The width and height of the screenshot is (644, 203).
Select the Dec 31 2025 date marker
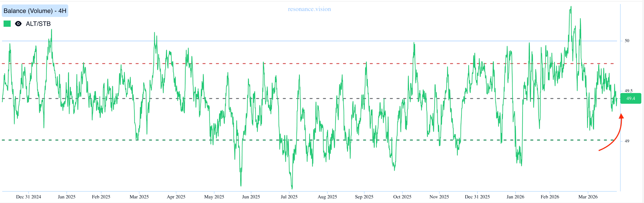pos(477,197)
